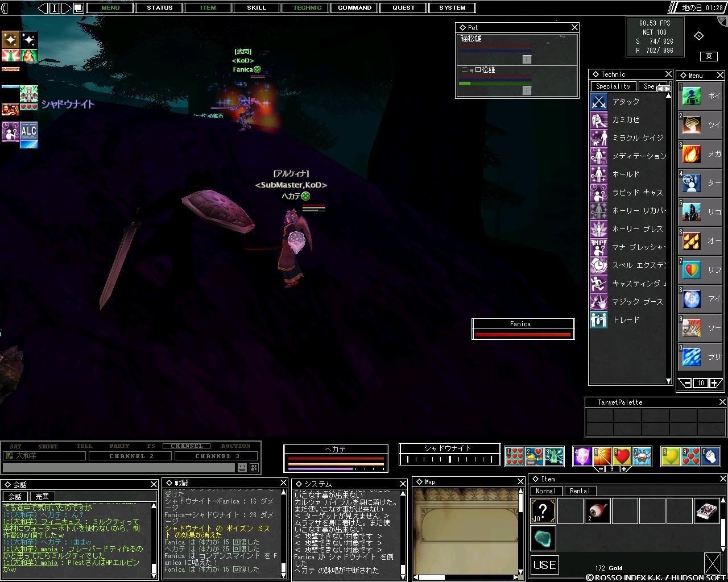Activate the カミカゼ technique icon
Viewport: 728px width, 582px height.
coord(598,120)
